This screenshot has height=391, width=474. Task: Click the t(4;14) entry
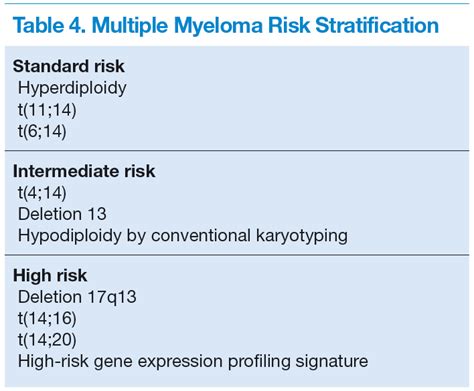(42, 193)
